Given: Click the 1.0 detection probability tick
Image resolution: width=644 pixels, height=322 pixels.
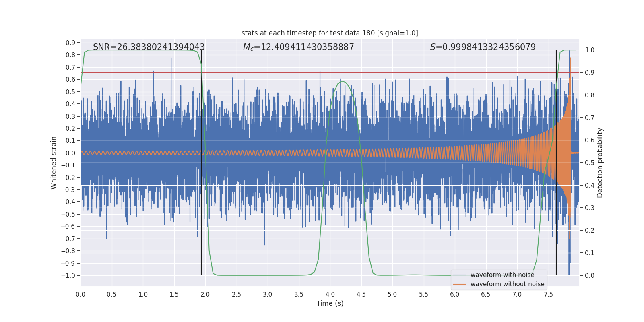Looking at the screenshot, I should [590, 50].
